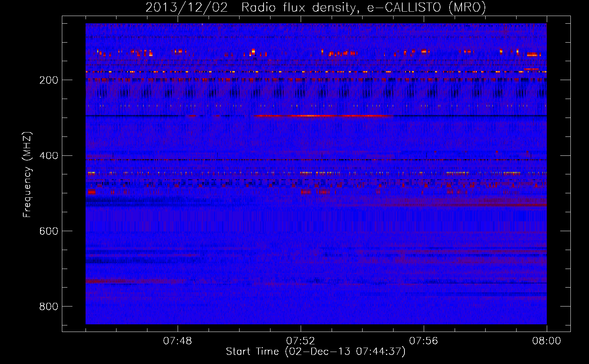The width and height of the screenshot is (589, 364).
Task: Click the 07:48 time tick label
Action: pos(178,341)
